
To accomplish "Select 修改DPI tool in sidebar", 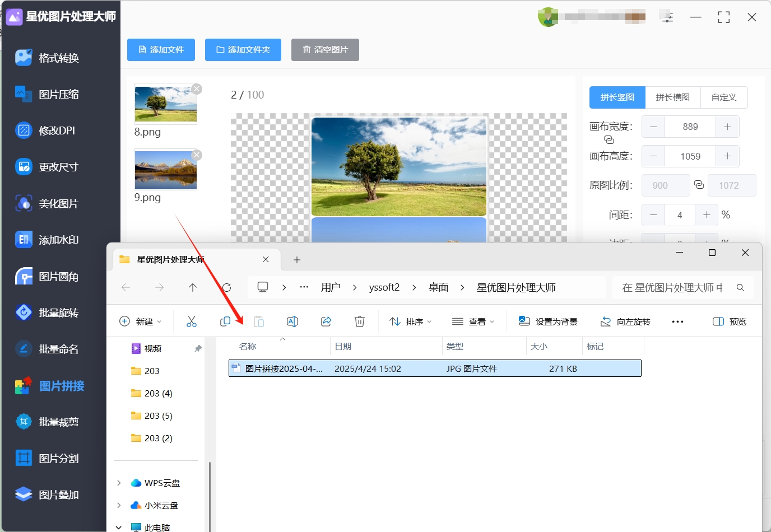I will pos(45,130).
